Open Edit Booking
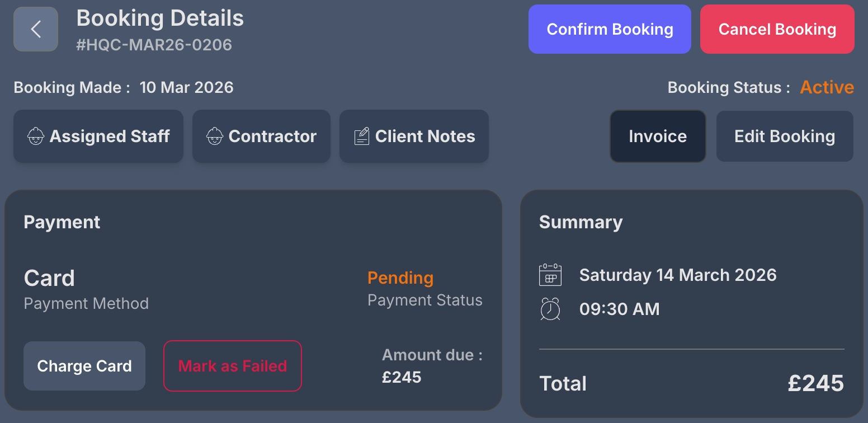 click(x=785, y=137)
